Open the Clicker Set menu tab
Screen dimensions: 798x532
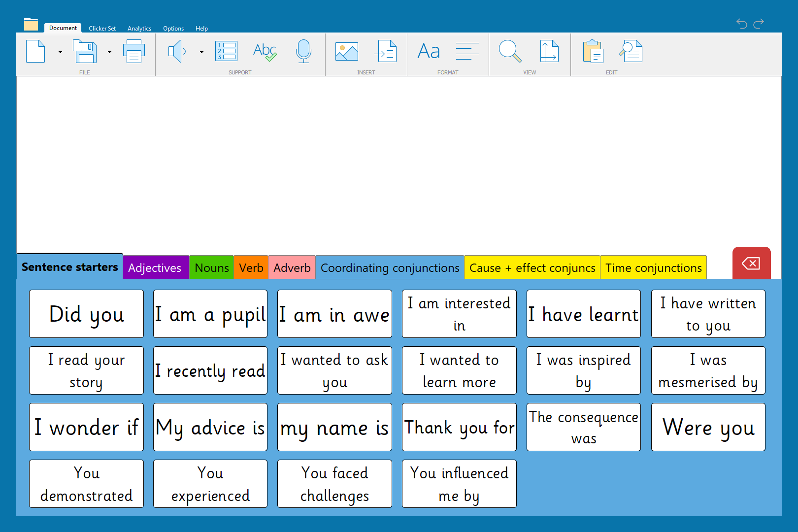[102, 29]
